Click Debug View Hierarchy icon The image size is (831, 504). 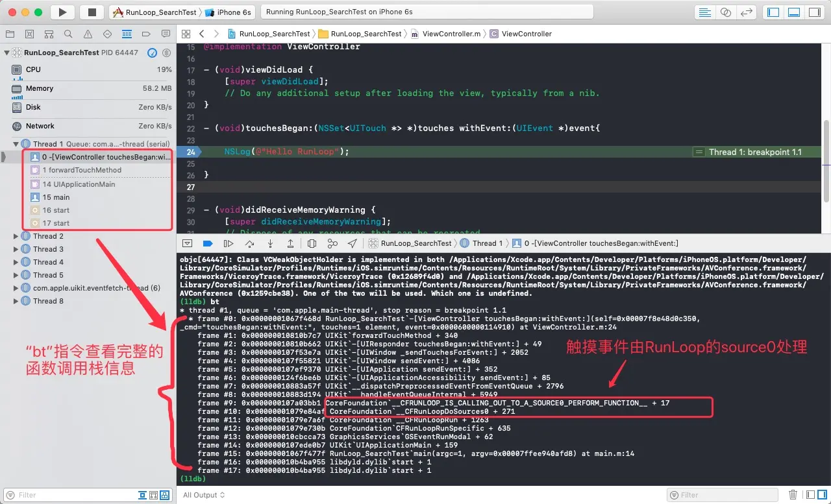[312, 243]
